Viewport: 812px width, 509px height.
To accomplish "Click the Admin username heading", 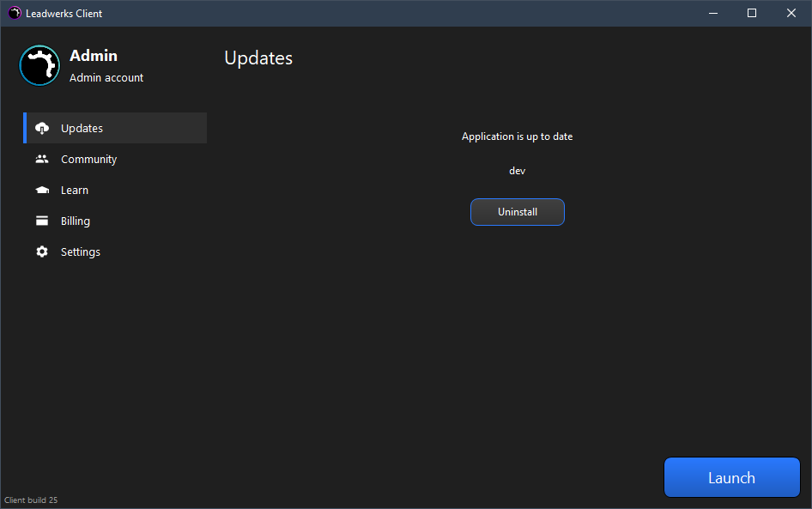I will click(94, 56).
